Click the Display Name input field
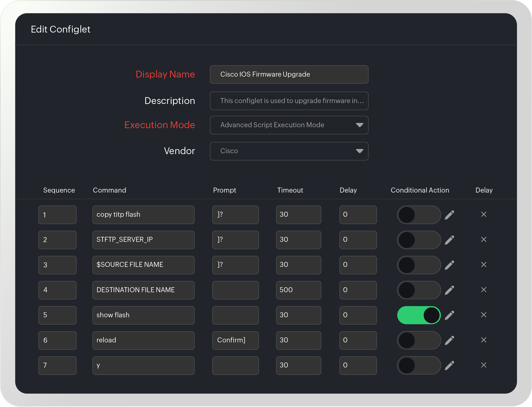 pyautogui.click(x=289, y=74)
